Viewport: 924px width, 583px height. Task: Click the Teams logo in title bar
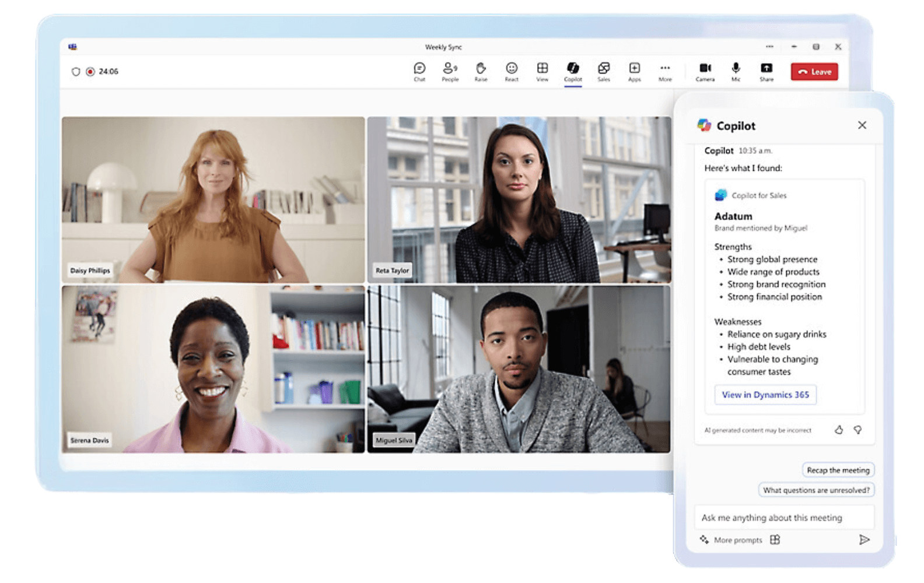[72, 47]
